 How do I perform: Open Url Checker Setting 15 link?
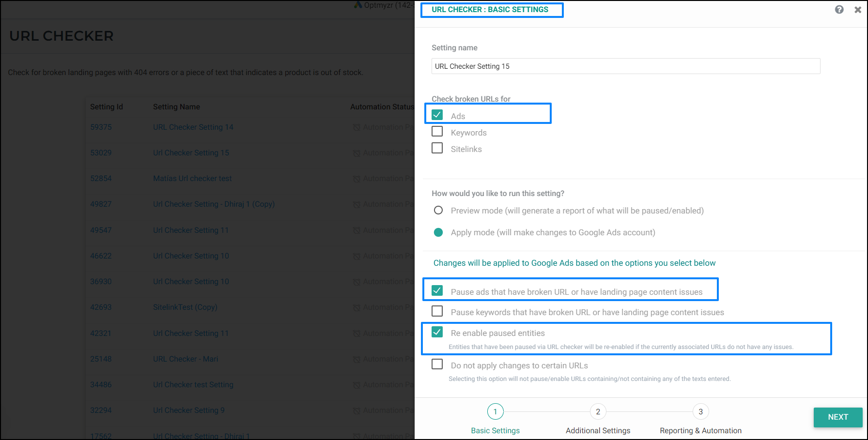coord(191,153)
